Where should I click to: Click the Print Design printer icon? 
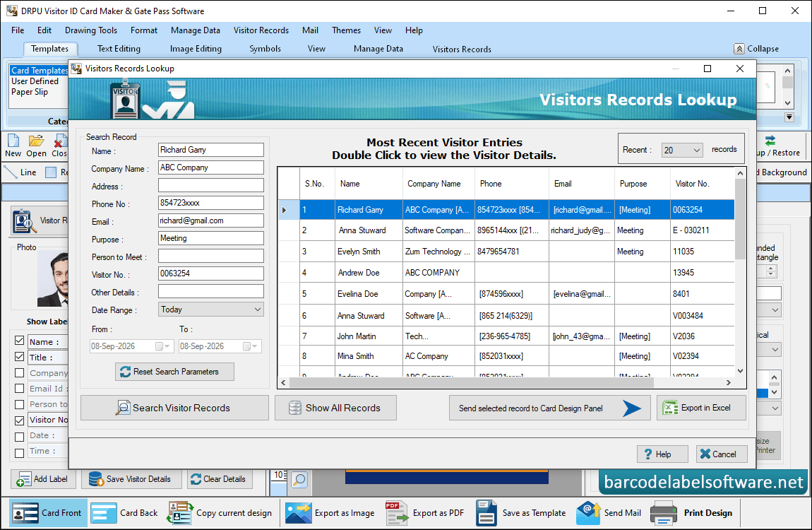(x=664, y=513)
